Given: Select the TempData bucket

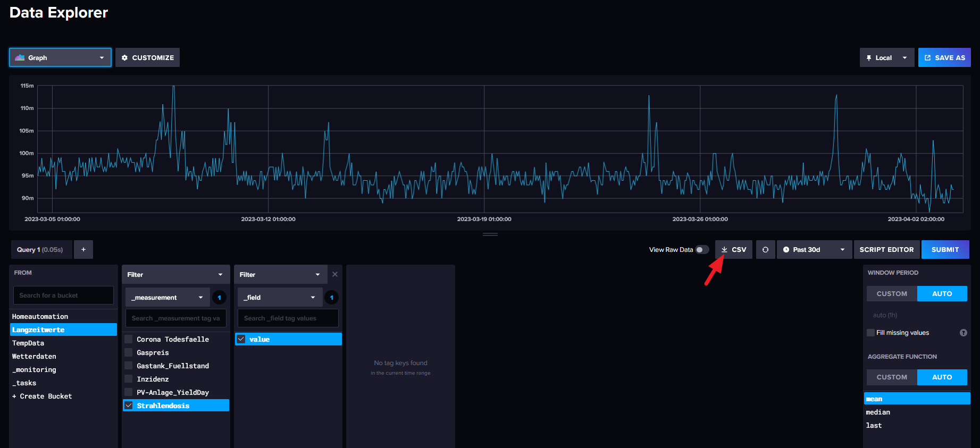Looking at the screenshot, I should coord(63,343).
